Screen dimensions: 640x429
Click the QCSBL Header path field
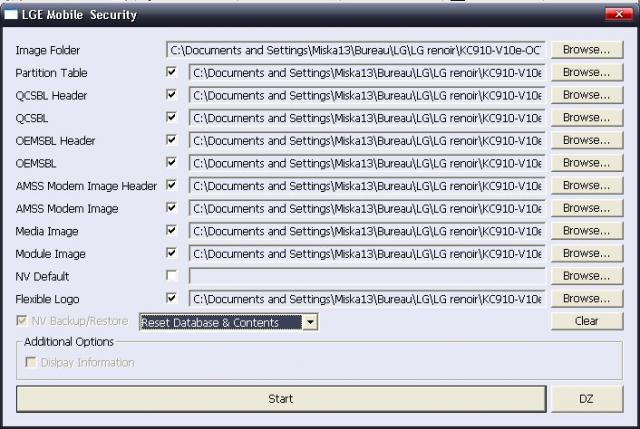tap(367, 96)
